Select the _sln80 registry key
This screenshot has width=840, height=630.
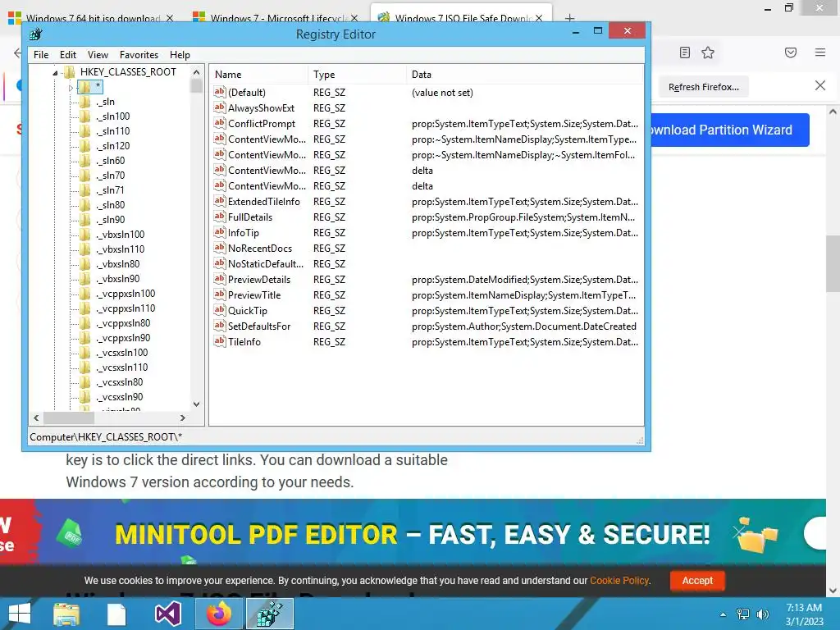(x=111, y=204)
